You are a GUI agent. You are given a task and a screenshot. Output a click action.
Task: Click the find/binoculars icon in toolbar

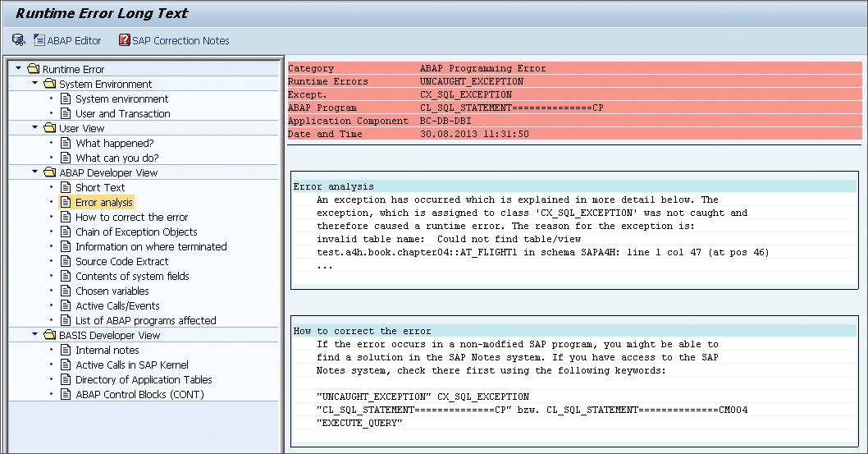[18, 39]
